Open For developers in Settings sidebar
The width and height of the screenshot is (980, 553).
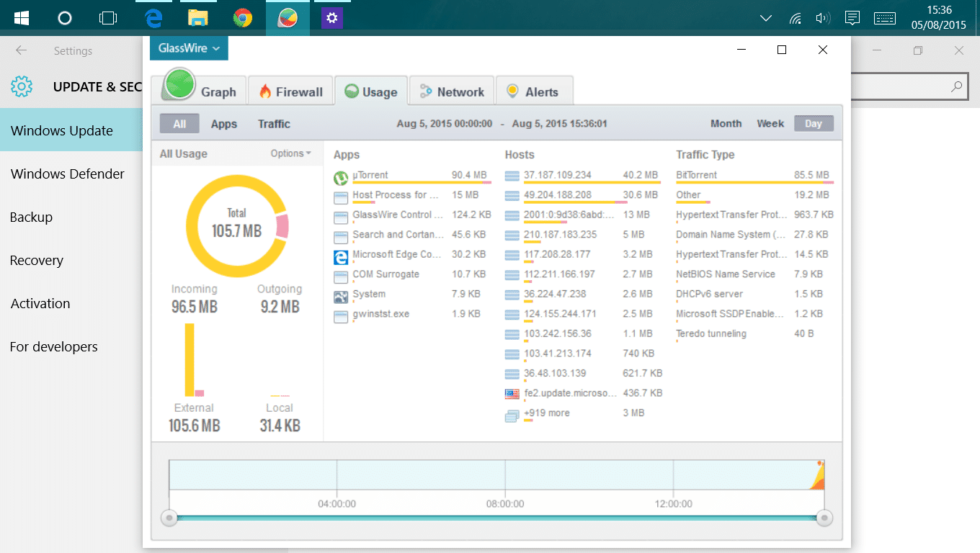[x=71, y=346]
